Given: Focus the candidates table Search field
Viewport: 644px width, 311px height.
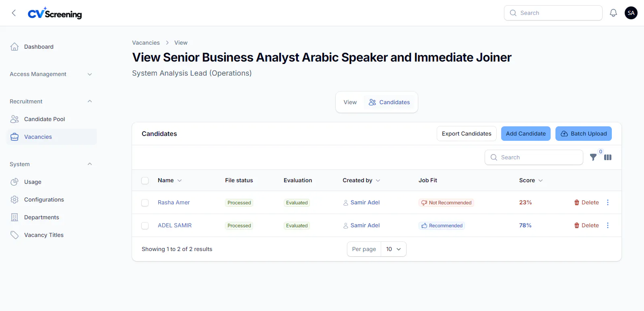Looking at the screenshot, I should [534, 157].
